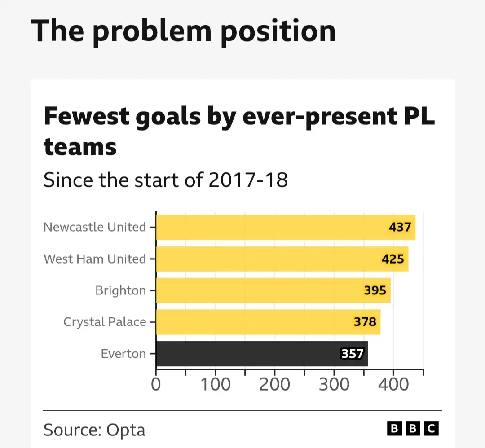Click the Newcastle United yellow bar

[269, 227]
